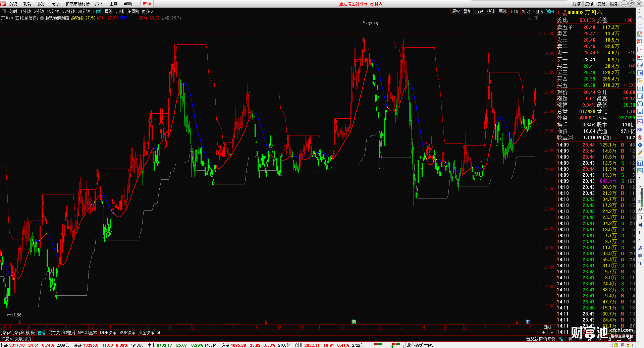The width and height of the screenshot is (644, 348).
Task: Switch to the MACD基本 tab
Action: point(87,333)
